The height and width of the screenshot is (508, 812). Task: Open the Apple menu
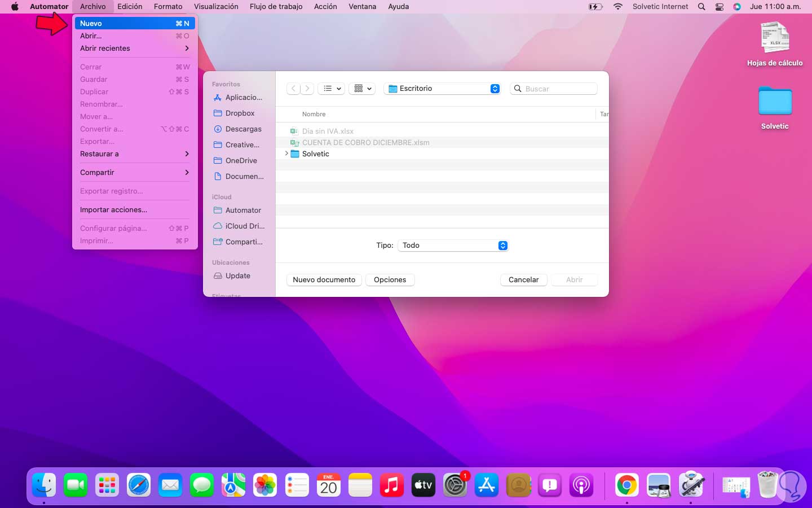coord(15,7)
